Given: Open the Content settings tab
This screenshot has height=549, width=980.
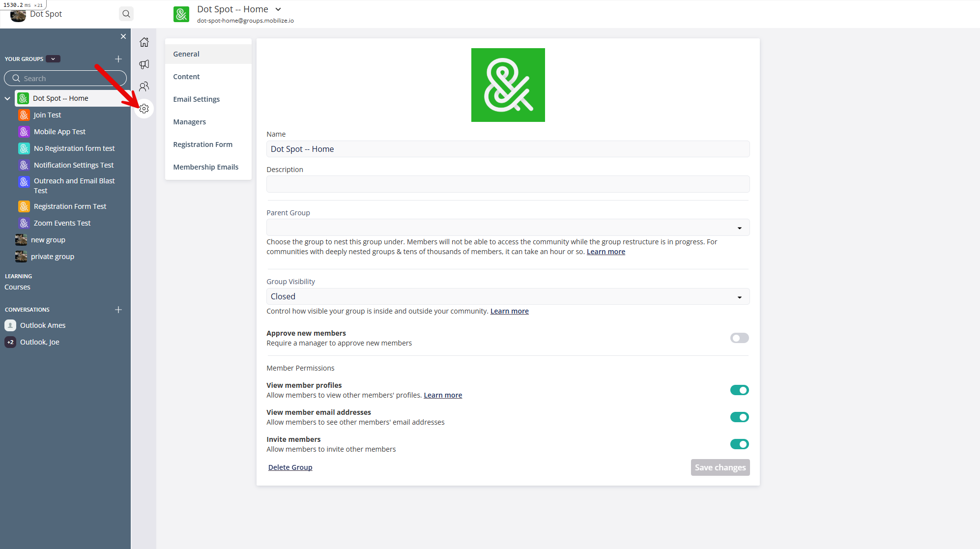Looking at the screenshot, I should 208,77.
